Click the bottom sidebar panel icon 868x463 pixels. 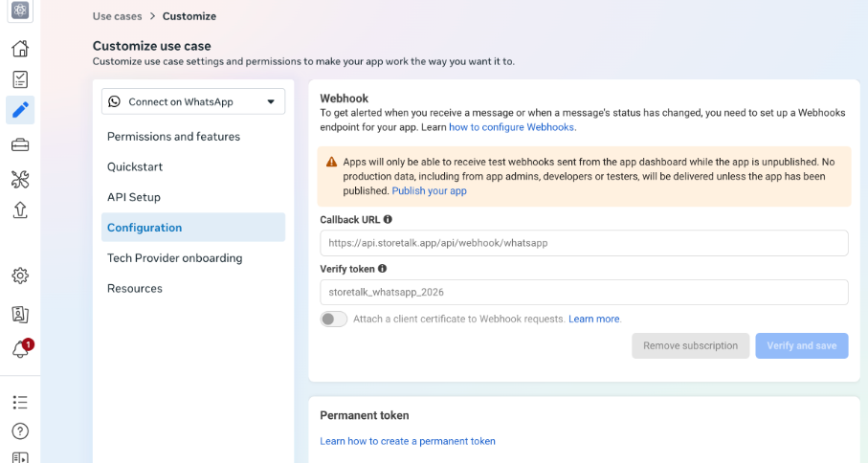coord(20,457)
